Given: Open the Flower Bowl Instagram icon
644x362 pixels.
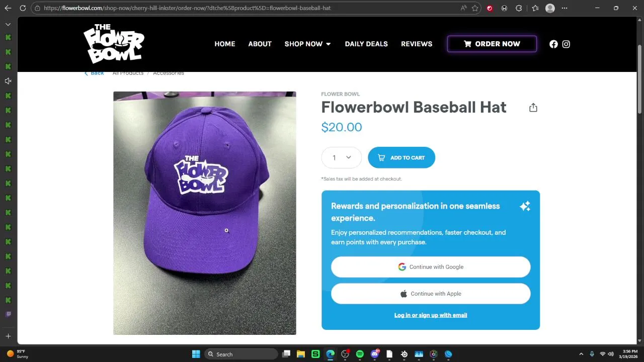Looking at the screenshot, I should [566, 44].
